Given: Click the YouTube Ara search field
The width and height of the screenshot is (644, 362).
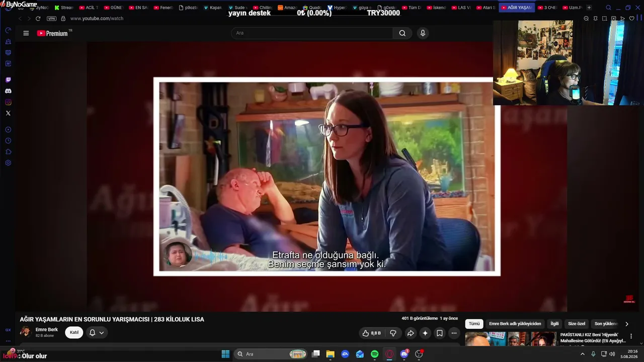Looking at the screenshot, I should coord(312,33).
